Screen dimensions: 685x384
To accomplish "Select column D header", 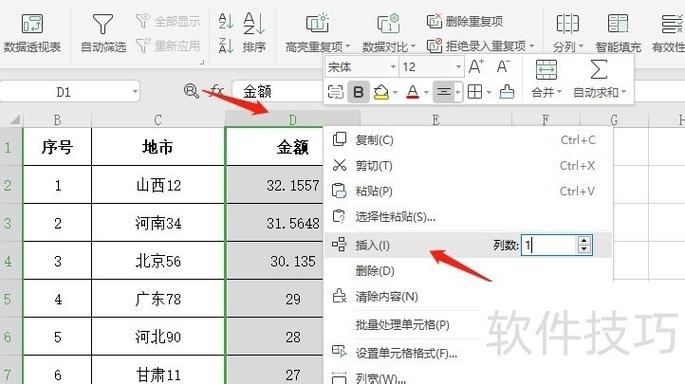I will (292, 119).
